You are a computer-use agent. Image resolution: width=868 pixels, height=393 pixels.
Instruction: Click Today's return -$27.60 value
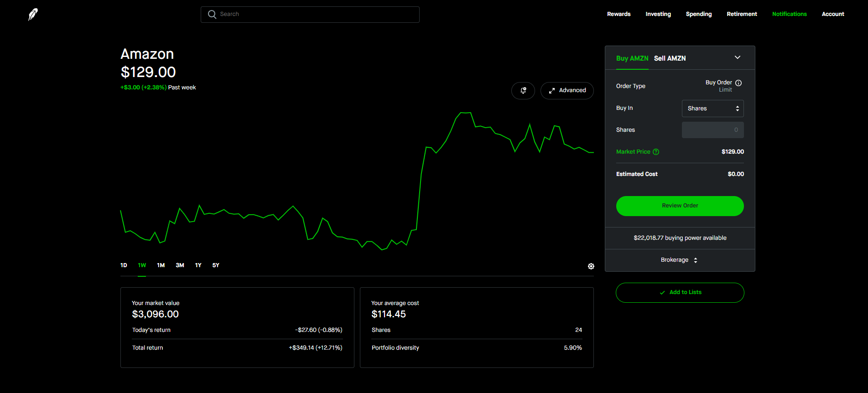pyautogui.click(x=318, y=330)
